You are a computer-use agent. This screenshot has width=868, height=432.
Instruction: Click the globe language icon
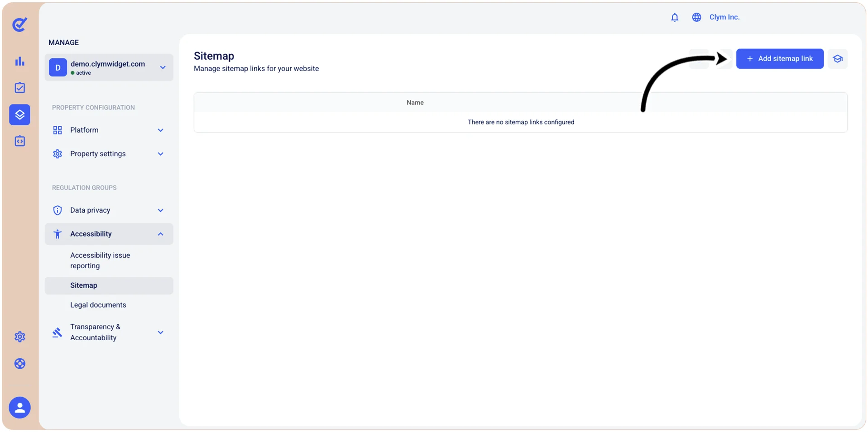click(x=696, y=17)
